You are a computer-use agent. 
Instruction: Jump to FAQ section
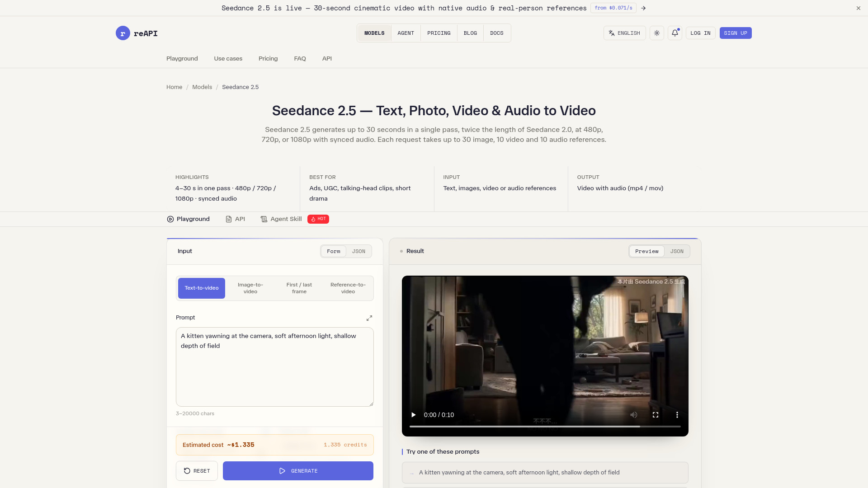300,59
